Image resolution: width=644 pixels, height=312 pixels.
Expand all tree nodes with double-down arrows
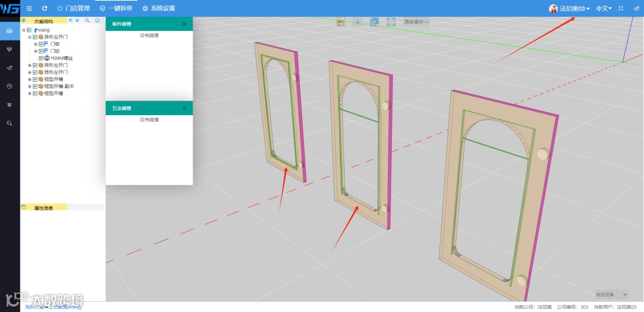coord(77,20)
